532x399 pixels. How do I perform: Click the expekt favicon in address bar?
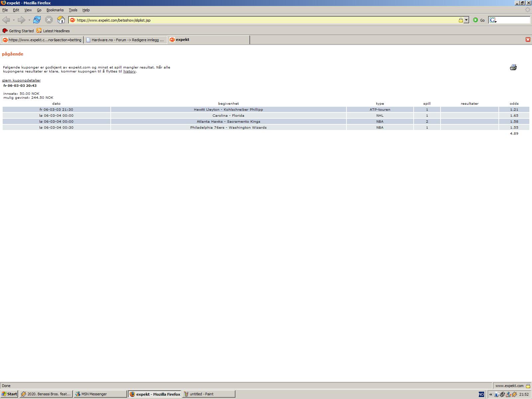coord(72,20)
